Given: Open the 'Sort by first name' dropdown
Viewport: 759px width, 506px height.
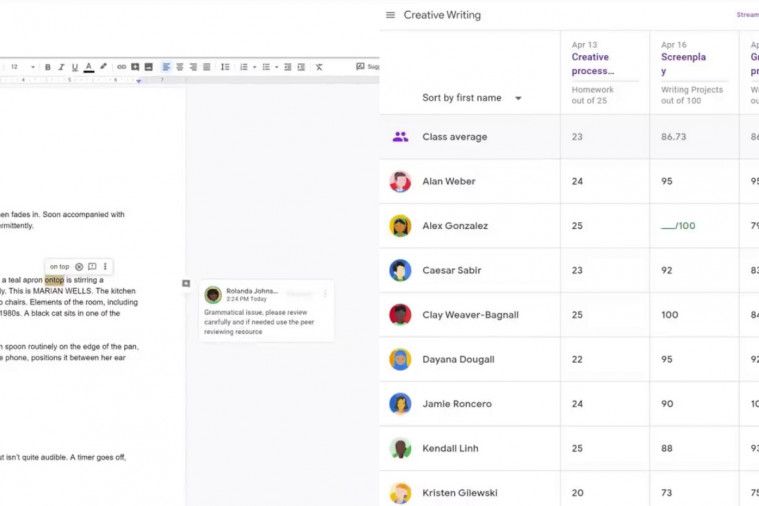Looking at the screenshot, I should pos(471,98).
